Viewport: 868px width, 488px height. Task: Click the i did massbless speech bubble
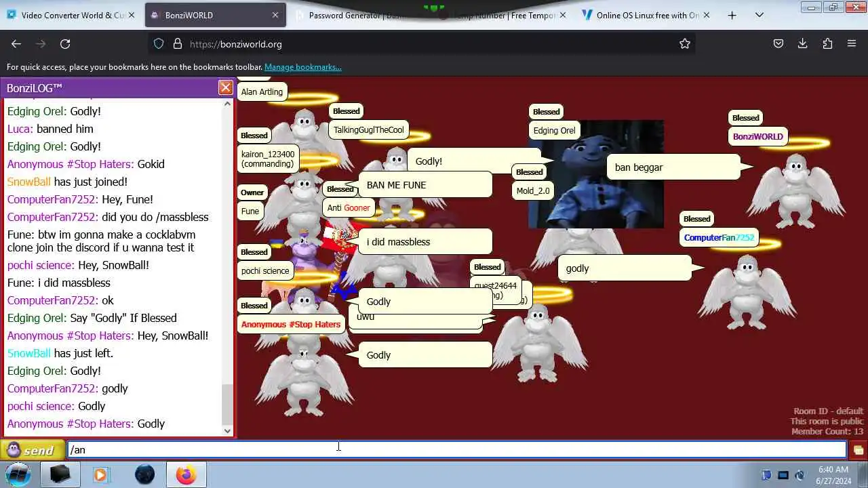[x=425, y=241]
